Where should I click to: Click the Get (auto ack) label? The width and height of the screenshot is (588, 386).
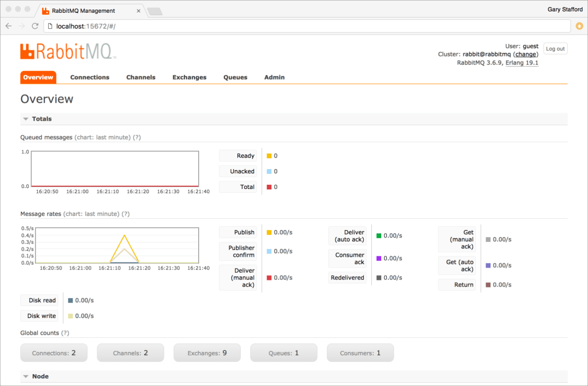pos(457,266)
